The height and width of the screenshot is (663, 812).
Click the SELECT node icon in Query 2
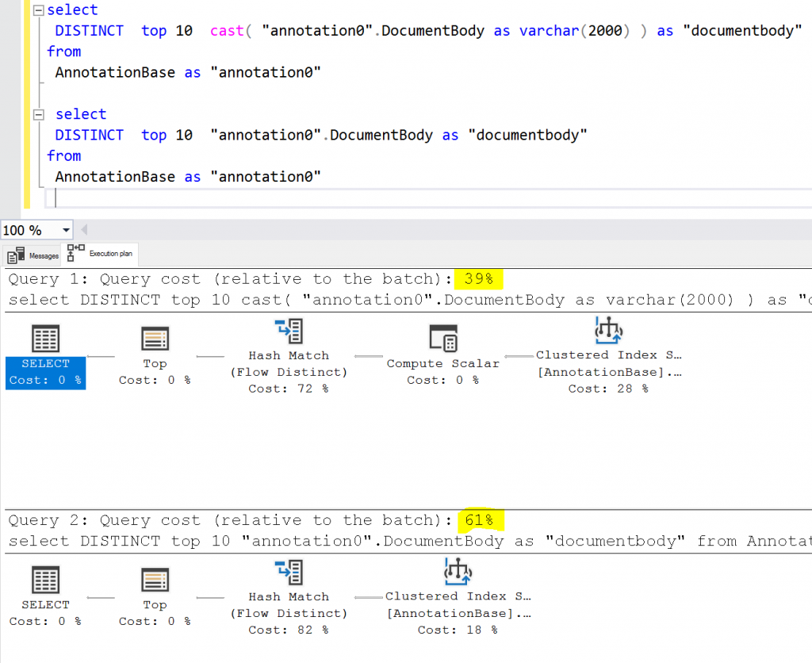45,581
